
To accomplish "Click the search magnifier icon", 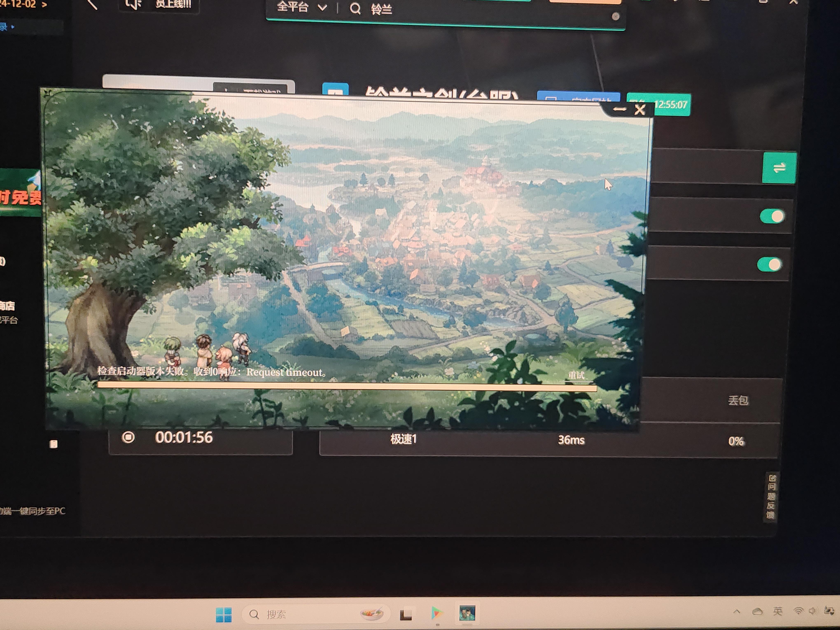I will (x=355, y=8).
